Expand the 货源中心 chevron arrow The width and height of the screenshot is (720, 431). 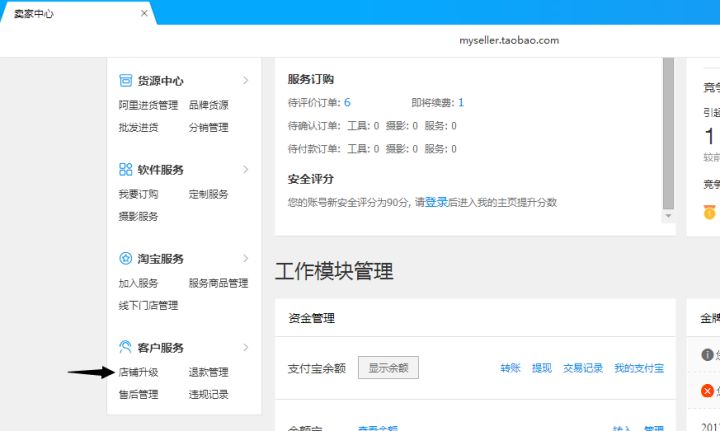(x=246, y=80)
